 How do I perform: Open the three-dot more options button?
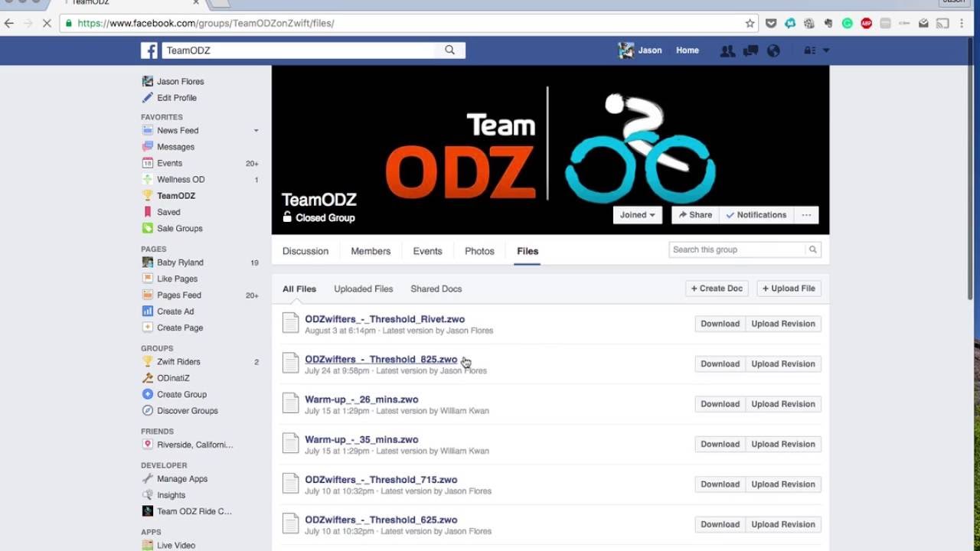point(806,215)
